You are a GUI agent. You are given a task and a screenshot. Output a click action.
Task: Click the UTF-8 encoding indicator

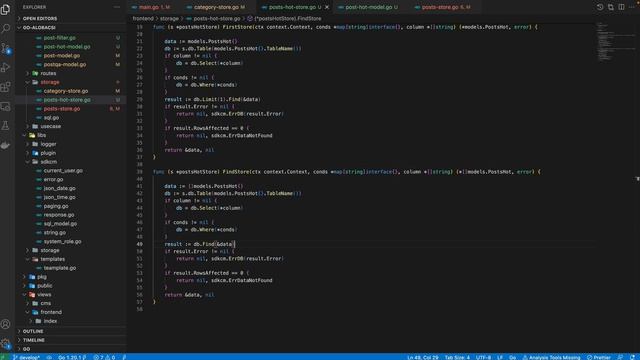(x=484, y=357)
